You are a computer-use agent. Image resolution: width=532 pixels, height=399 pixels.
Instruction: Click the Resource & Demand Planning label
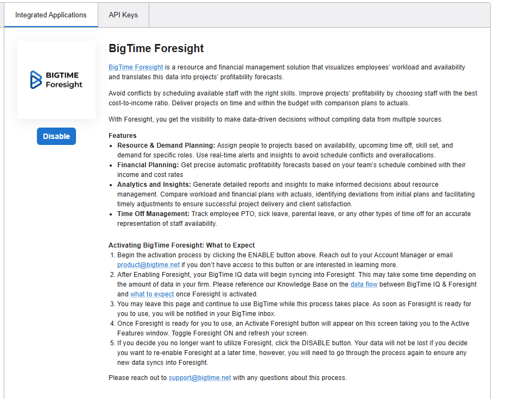tap(166, 145)
